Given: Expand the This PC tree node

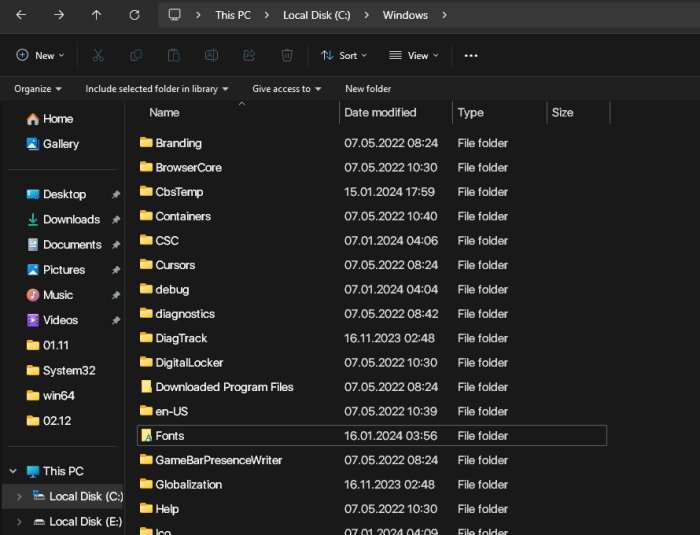Looking at the screenshot, I should point(13,471).
